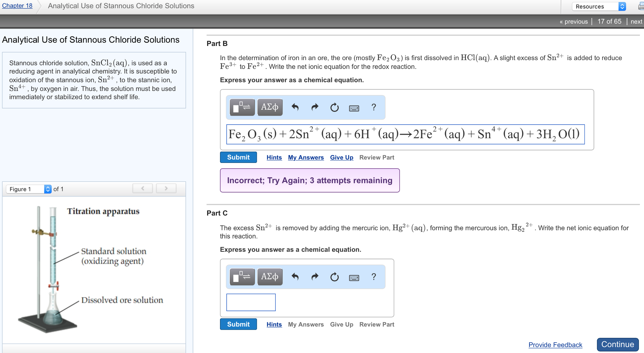
Task: Give Up on Part B
Action: (x=342, y=157)
